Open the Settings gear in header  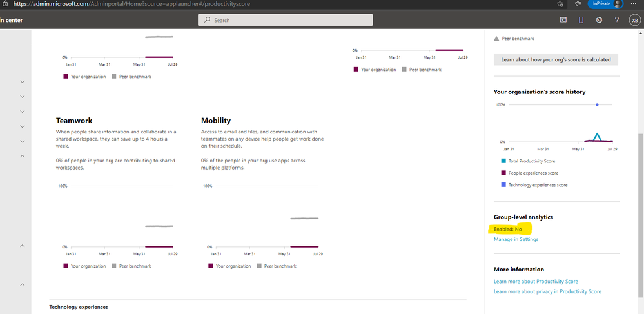599,20
